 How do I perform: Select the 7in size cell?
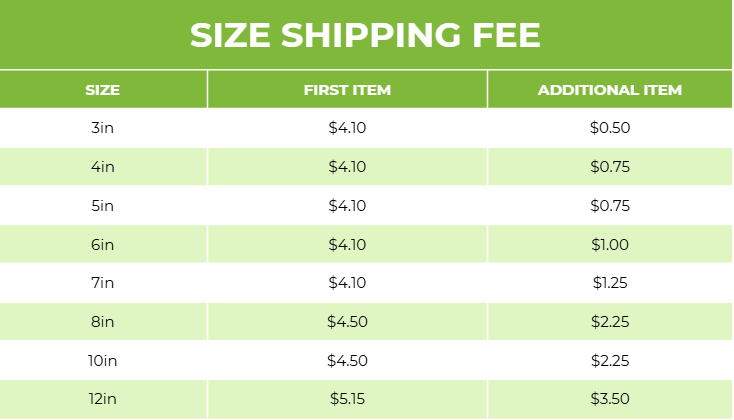coord(103,283)
